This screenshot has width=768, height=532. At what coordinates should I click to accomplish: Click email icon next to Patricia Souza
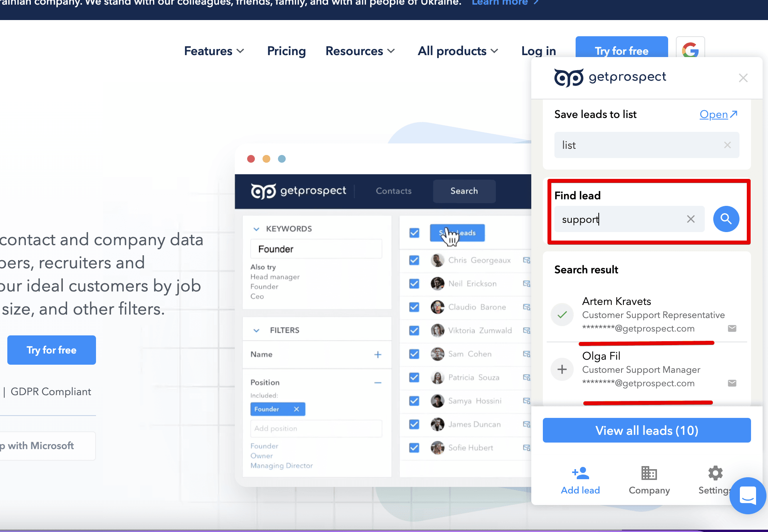click(x=527, y=377)
